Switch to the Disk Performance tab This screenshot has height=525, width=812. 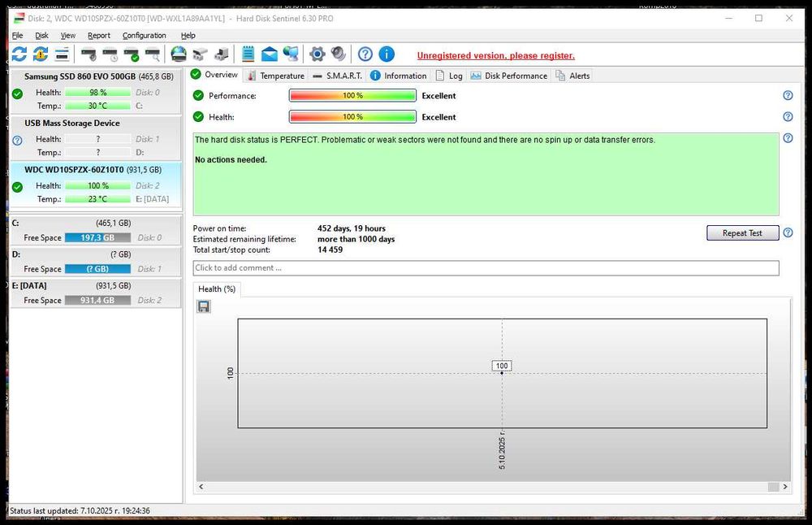[x=508, y=76]
